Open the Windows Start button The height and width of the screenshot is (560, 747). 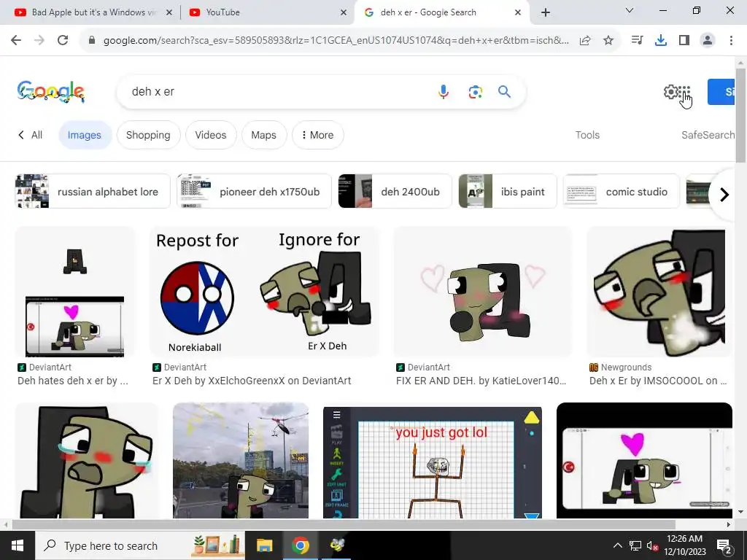[18, 545]
